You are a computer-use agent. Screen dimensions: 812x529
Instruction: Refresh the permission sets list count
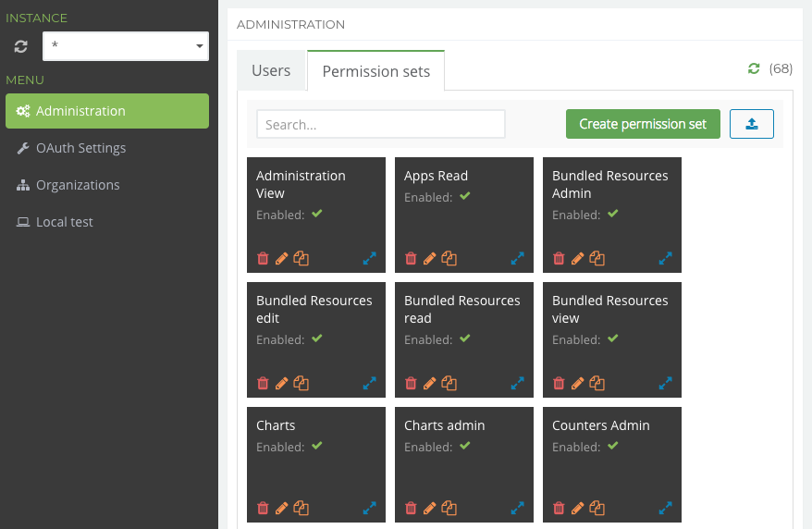click(x=754, y=69)
